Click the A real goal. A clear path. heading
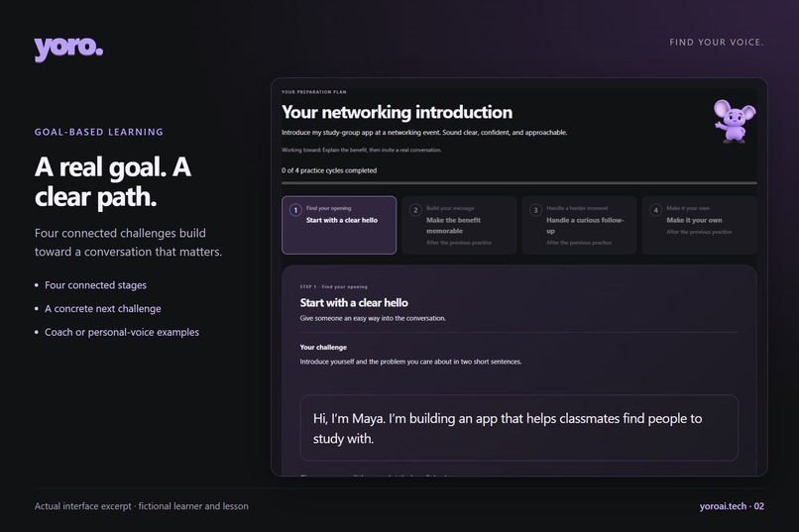 (113, 181)
